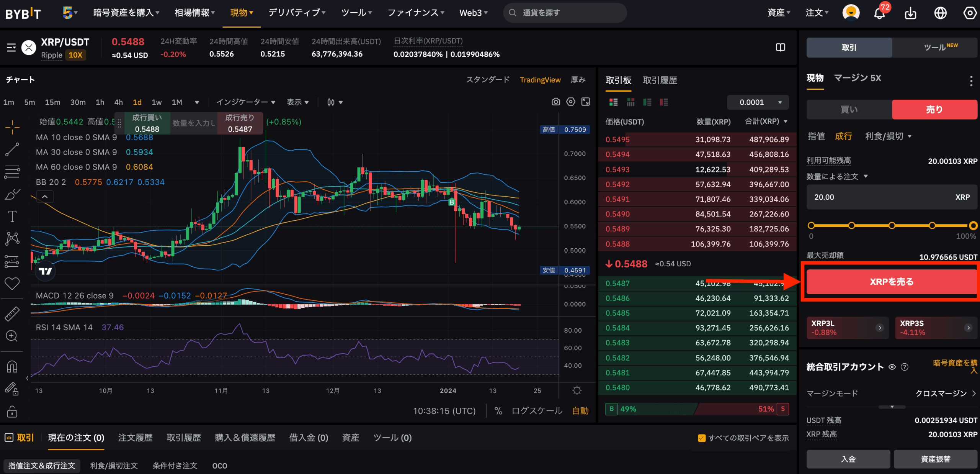Viewport: 980px width, 474px height.
Task: Focus the coin search field
Action: [x=565, y=13]
